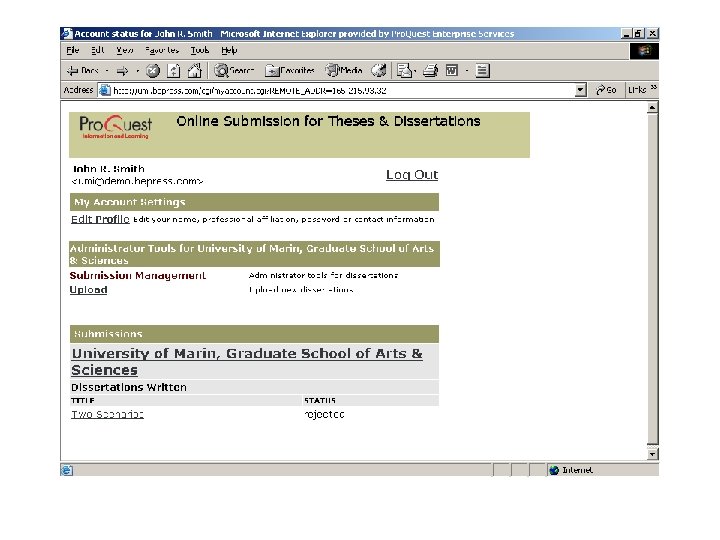The image size is (720, 540).
Task: Click the Log Out link
Action: [412, 174]
